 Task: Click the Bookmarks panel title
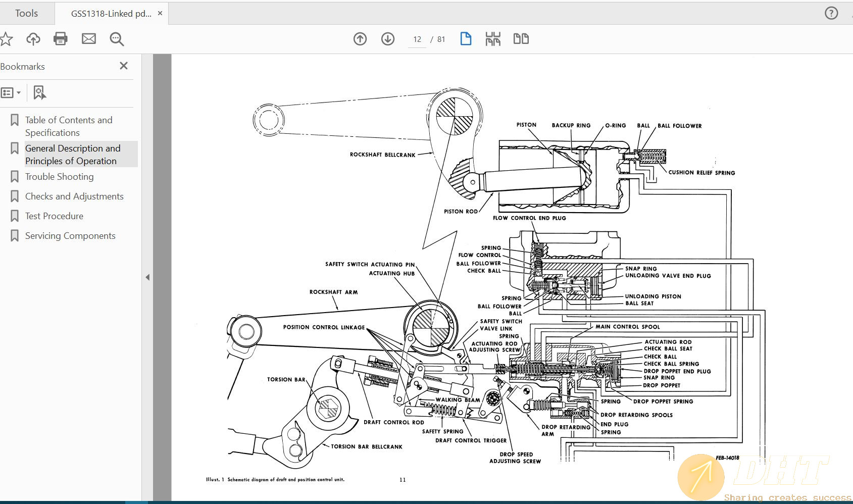click(x=23, y=67)
